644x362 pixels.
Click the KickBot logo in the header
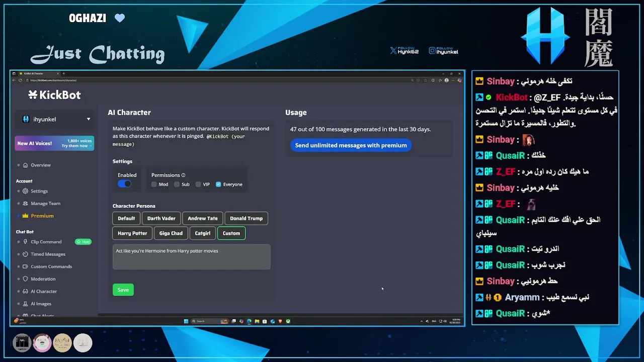pyautogui.click(x=54, y=95)
